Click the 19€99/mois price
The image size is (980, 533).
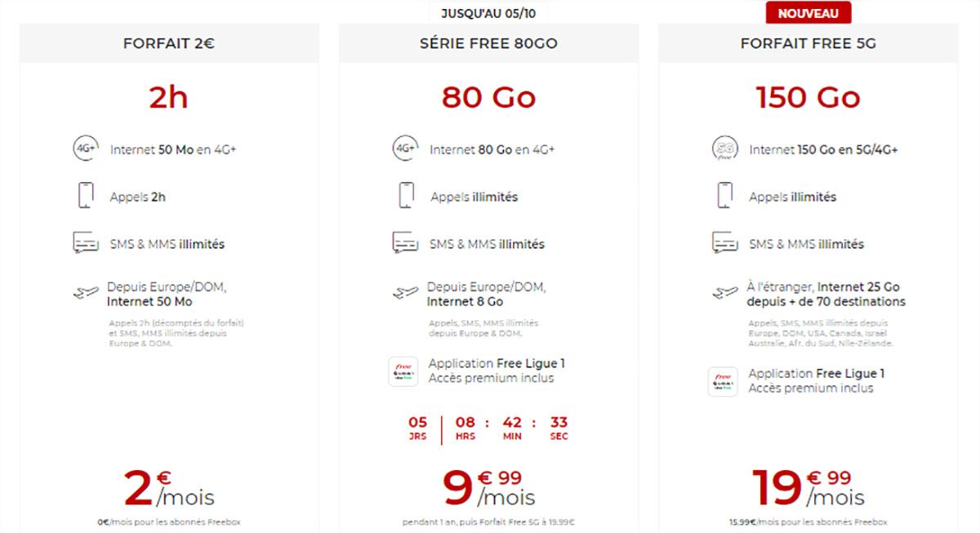point(808,488)
